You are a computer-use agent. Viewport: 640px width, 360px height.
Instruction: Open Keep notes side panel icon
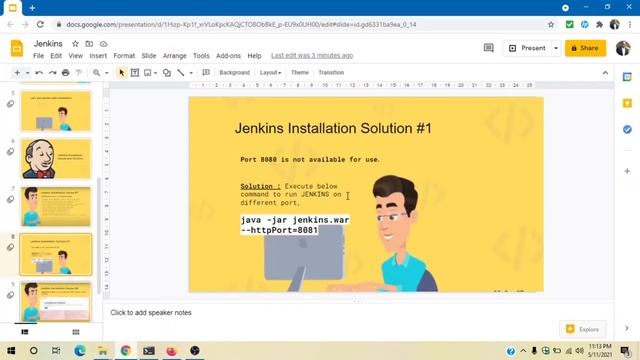coord(627,103)
